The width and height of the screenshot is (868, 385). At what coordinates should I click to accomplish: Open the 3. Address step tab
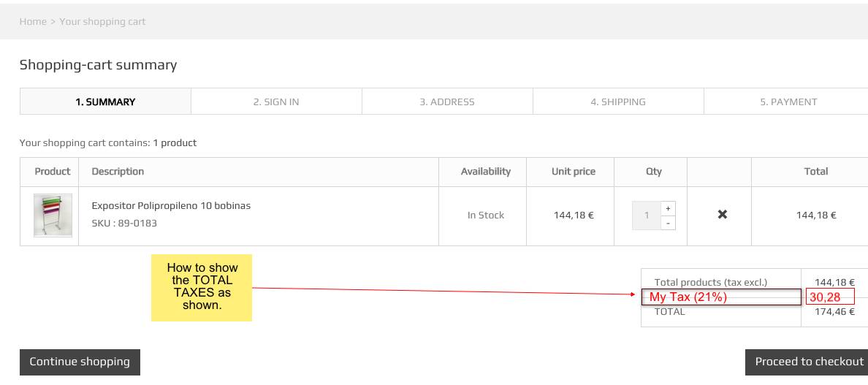447,102
